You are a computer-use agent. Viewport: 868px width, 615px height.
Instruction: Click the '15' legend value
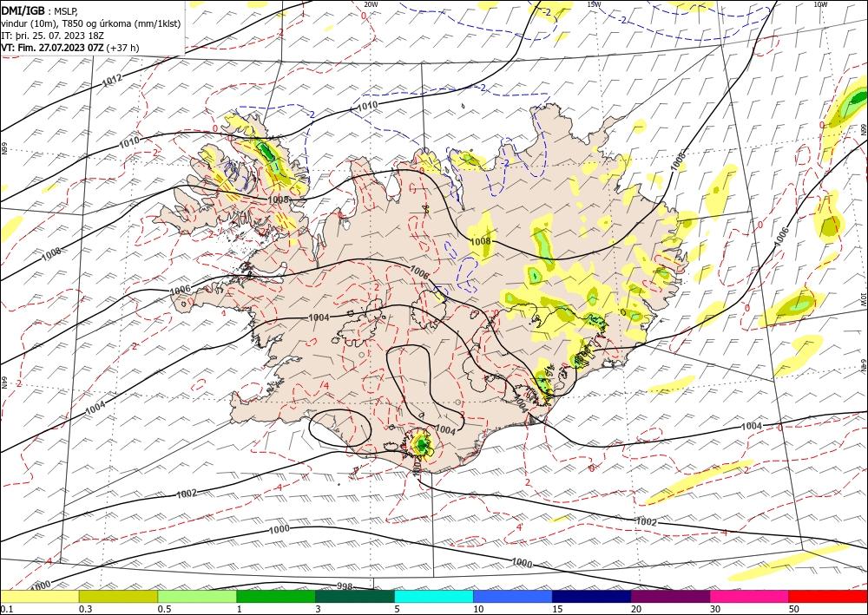[x=557, y=609]
